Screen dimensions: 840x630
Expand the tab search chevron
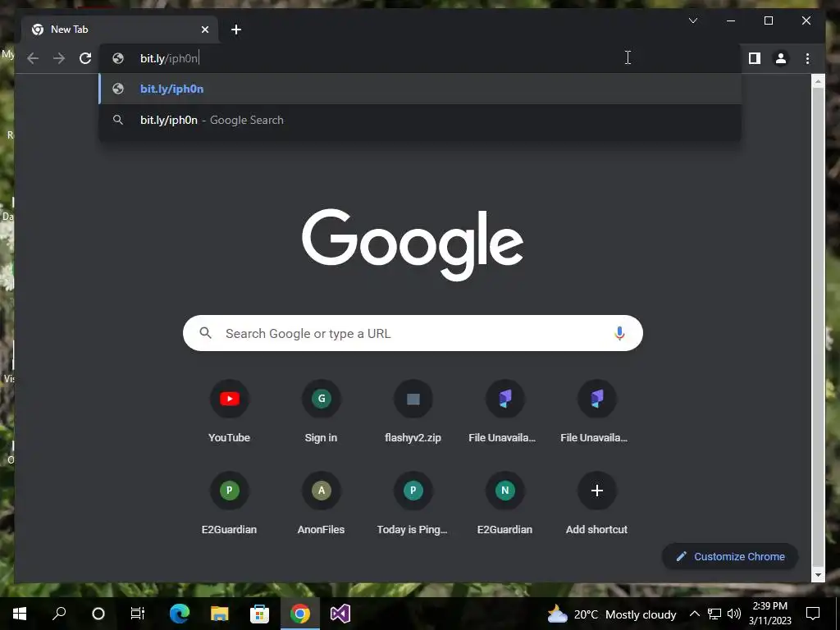click(x=692, y=21)
